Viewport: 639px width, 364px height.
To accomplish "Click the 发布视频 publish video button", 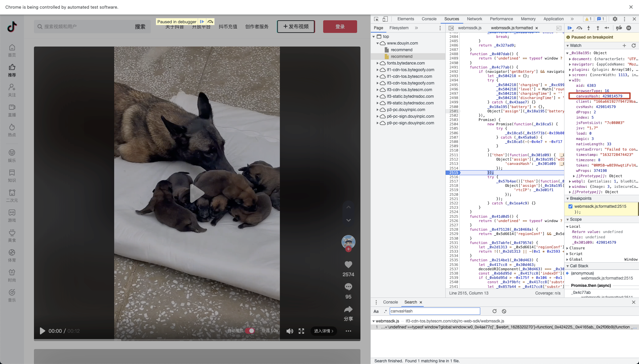I will tap(296, 27).
